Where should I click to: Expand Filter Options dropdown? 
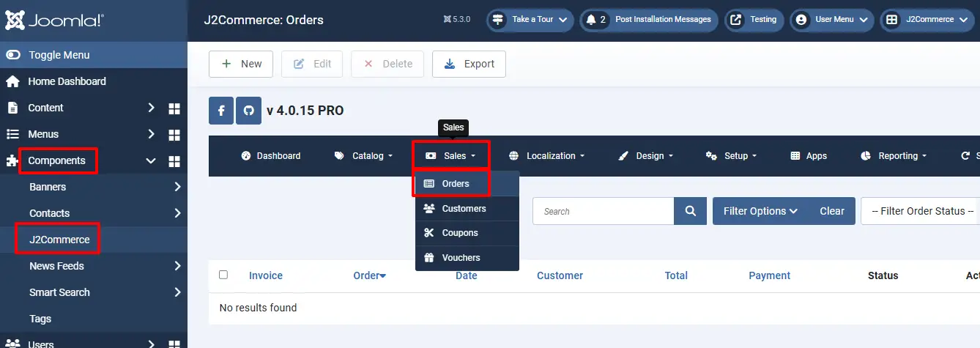tap(760, 211)
